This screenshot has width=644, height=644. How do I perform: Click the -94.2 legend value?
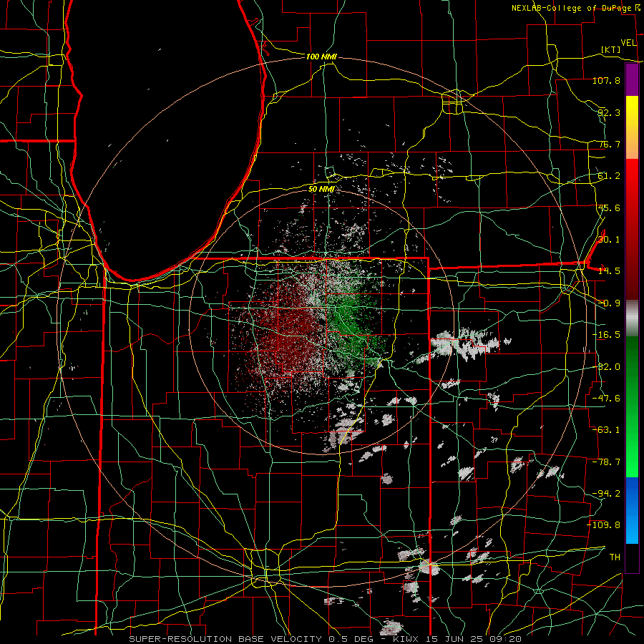(x=606, y=494)
